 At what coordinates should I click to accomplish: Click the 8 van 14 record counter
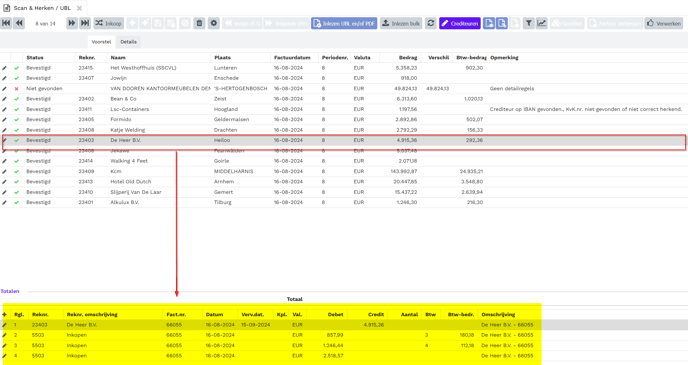pos(45,24)
